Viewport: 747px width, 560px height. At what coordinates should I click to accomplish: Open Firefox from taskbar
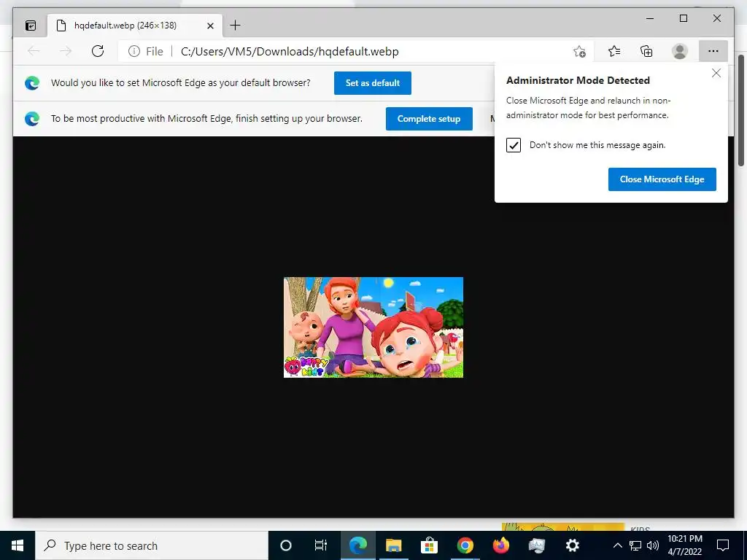click(x=500, y=545)
